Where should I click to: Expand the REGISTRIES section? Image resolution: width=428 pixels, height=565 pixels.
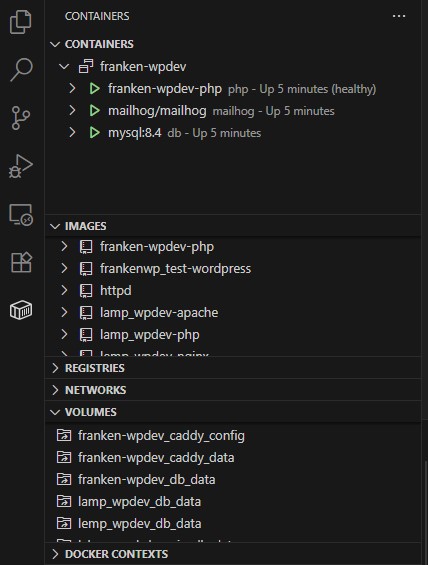[55, 368]
